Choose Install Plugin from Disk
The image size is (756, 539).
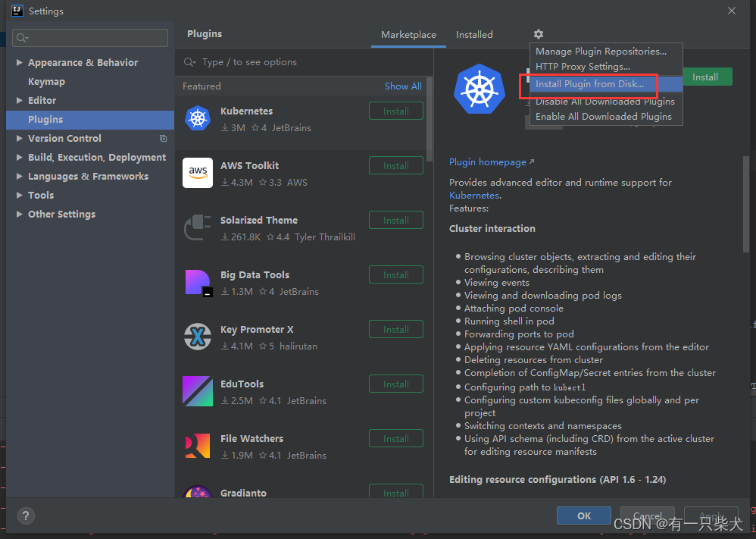tap(606, 84)
